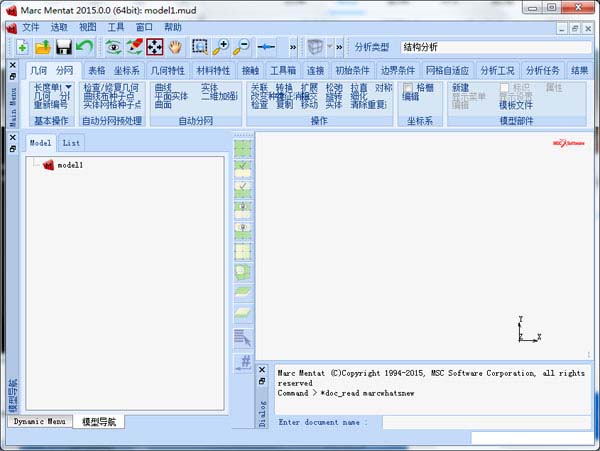The width and height of the screenshot is (600, 451).
Task: Click the all-yellow grid icon in vertical toolbar
Action: click(243, 252)
